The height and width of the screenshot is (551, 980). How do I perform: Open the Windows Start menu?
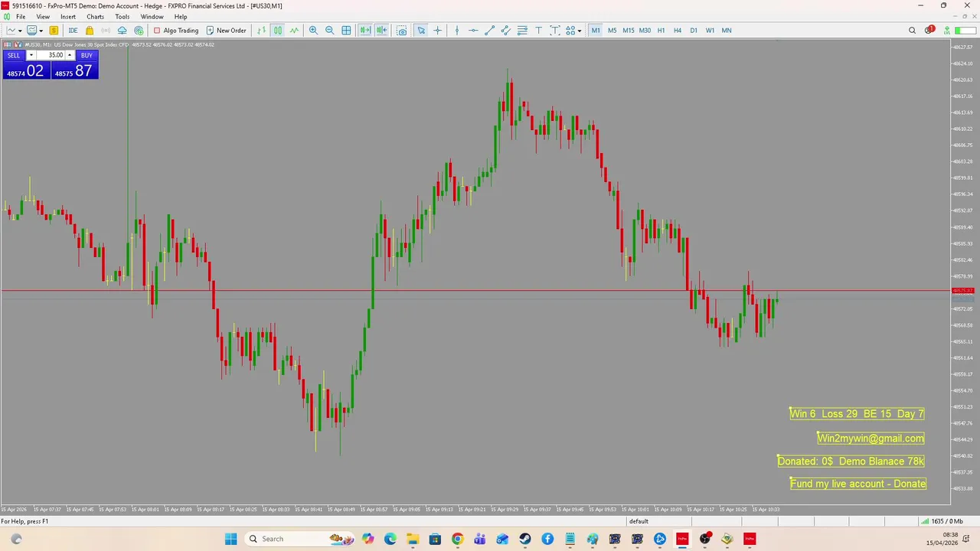pos(230,539)
